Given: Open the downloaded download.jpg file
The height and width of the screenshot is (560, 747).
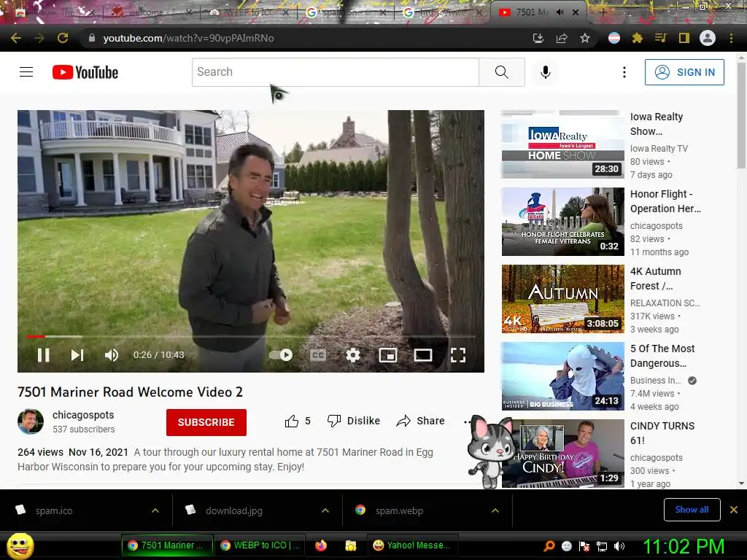Looking at the screenshot, I should click(x=233, y=510).
